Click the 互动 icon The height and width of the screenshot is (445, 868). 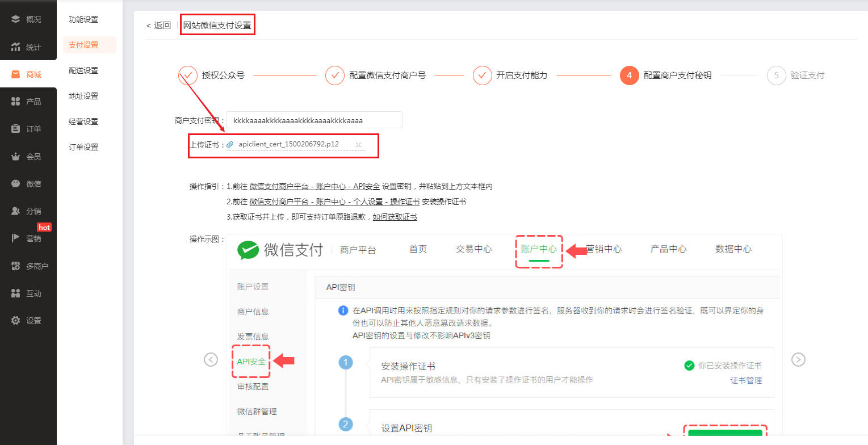click(16, 293)
